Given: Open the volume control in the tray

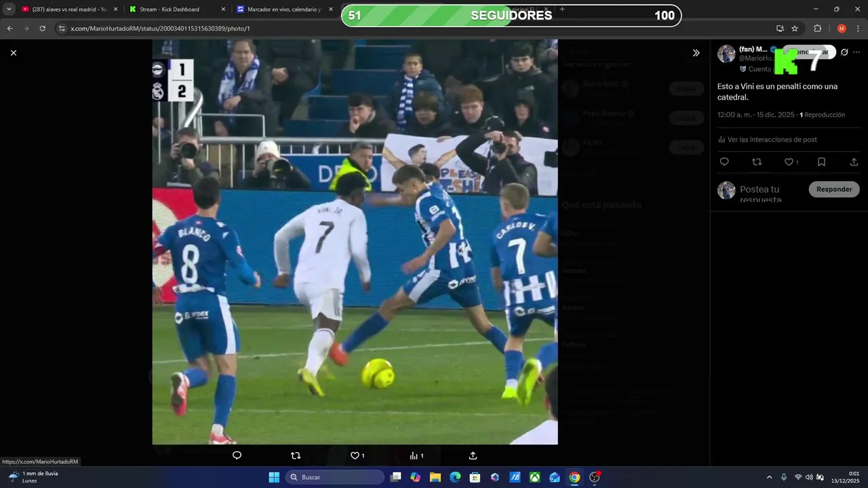Looking at the screenshot, I should click(809, 477).
